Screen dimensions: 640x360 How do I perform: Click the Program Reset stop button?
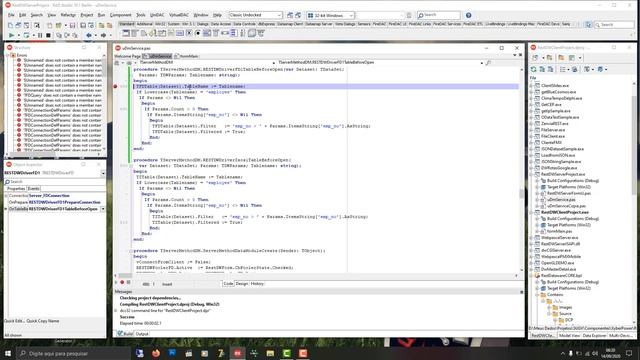tap(48, 36)
